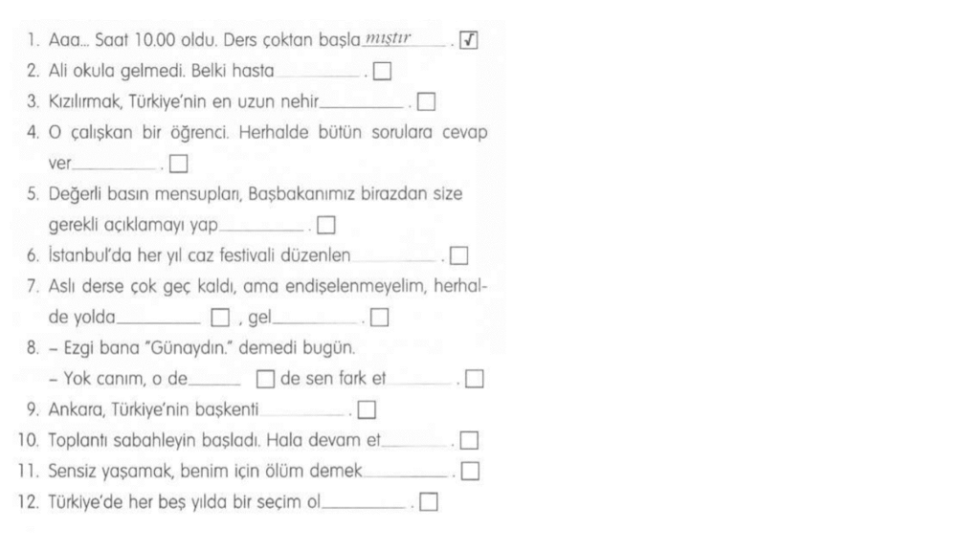Check the box for the Kızılırmak sentence
This screenshot has height=551, width=980.
point(427,100)
